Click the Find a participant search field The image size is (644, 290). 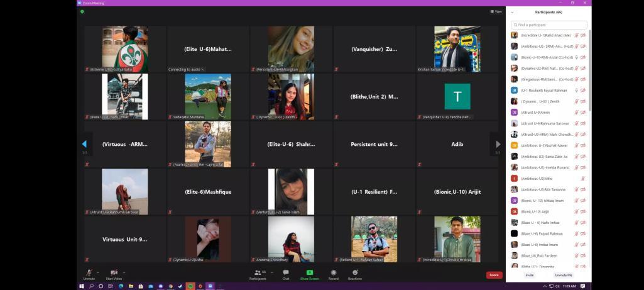[x=549, y=25]
